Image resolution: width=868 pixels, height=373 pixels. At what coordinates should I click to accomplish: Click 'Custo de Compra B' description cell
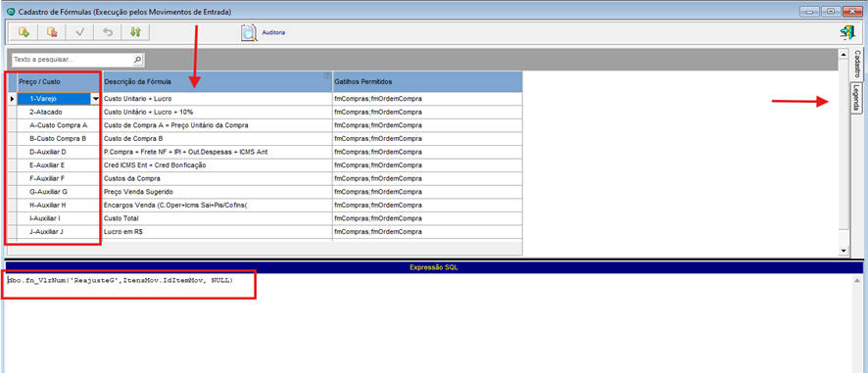pyautogui.click(x=217, y=138)
